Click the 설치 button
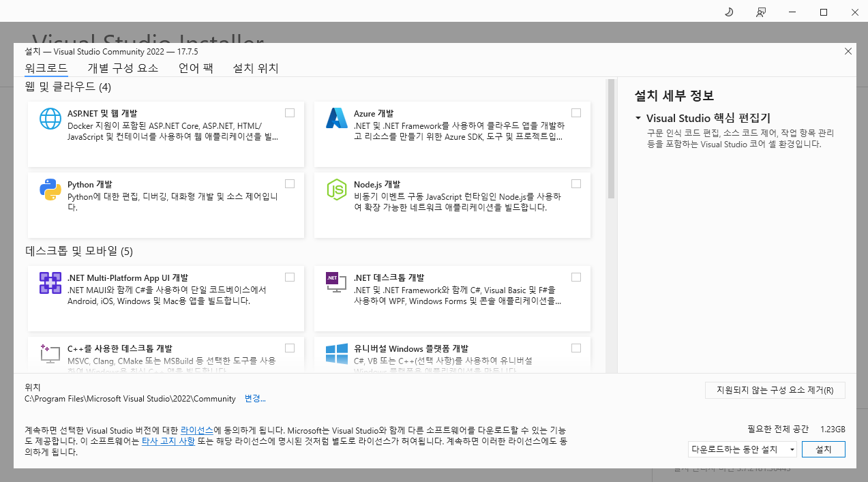Image resolution: width=868 pixels, height=482 pixels. click(824, 449)
